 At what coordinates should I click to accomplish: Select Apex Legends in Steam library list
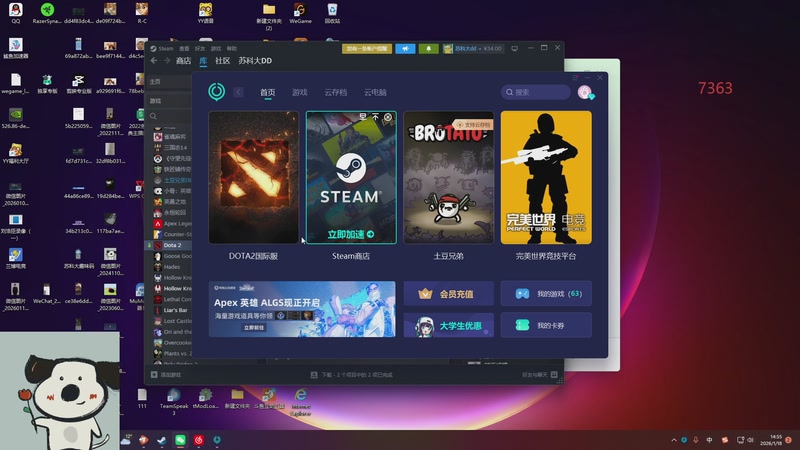[173, 223]
